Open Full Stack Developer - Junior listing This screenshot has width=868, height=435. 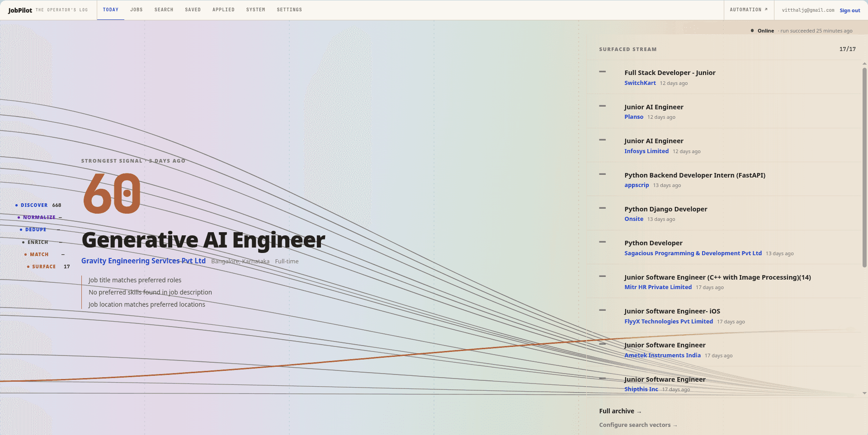(x=670, y=73)
